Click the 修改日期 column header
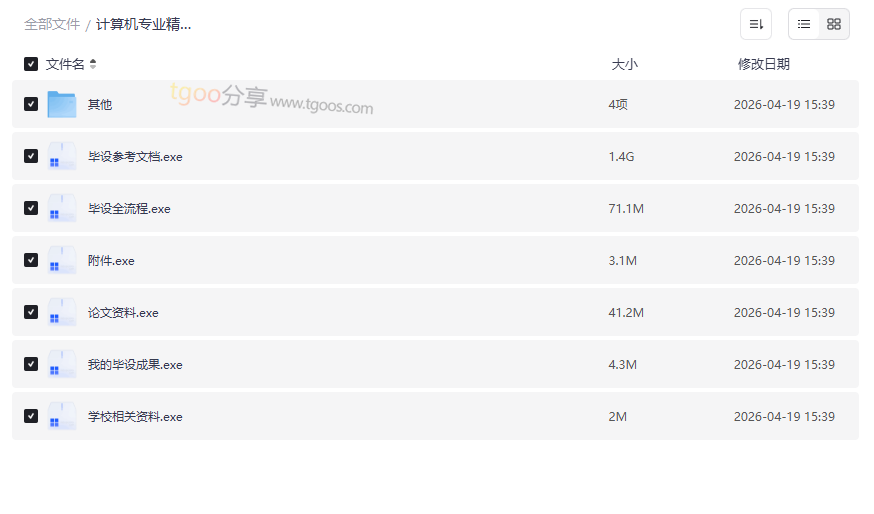Image resolution: width=874 pixels, height=514 pixels. [x=763, y=64]
